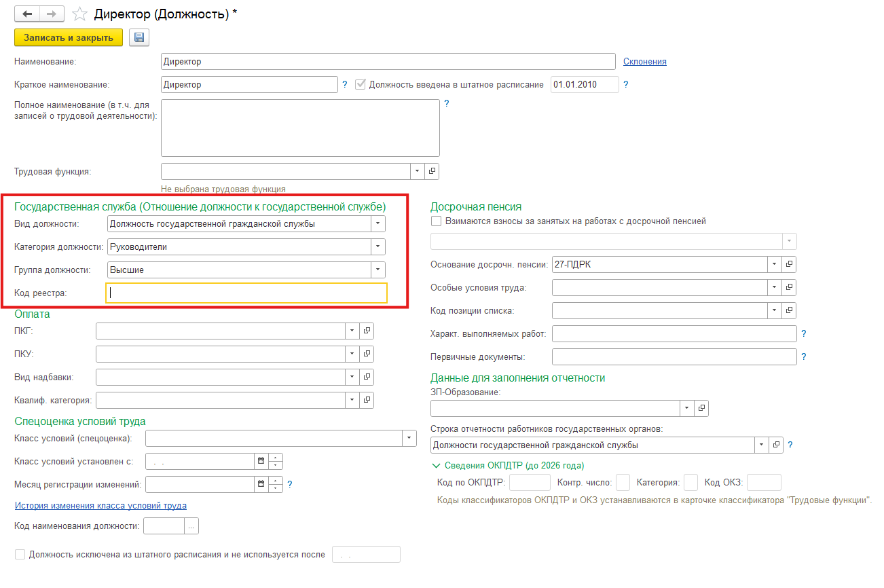Open selected Трудовая функция item

(432, 171)
